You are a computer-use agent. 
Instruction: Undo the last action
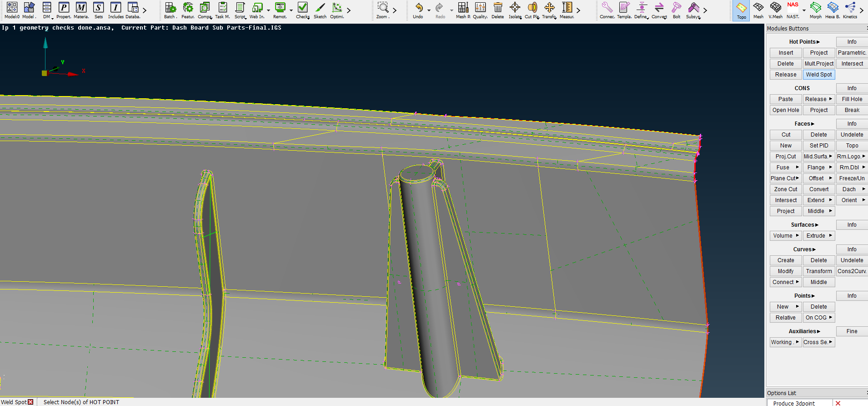pos(418,10)
